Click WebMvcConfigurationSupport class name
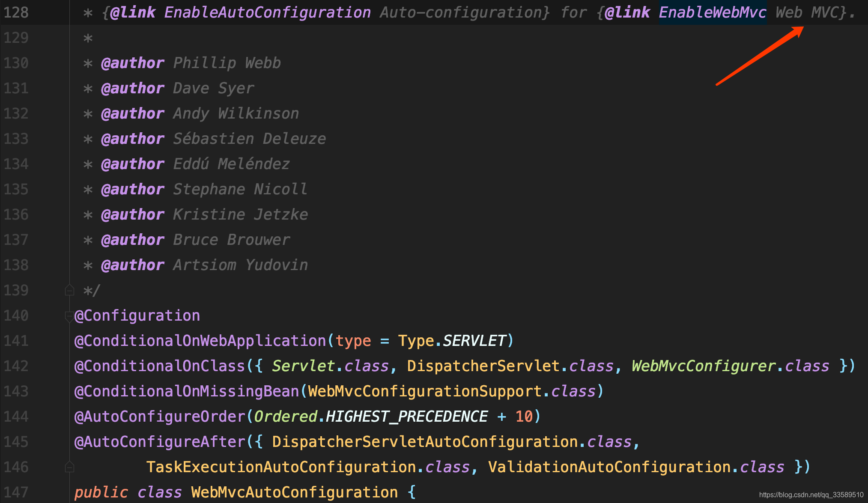This screenshot has height=503, width=868. pos(425,392)
